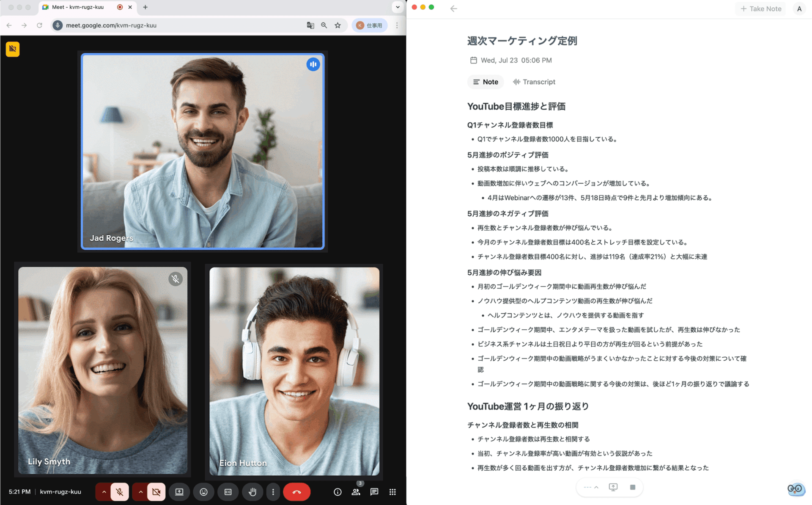Open the emoji reactions button
The width and height of the screenshot is (812, 505).
[203, 492]
